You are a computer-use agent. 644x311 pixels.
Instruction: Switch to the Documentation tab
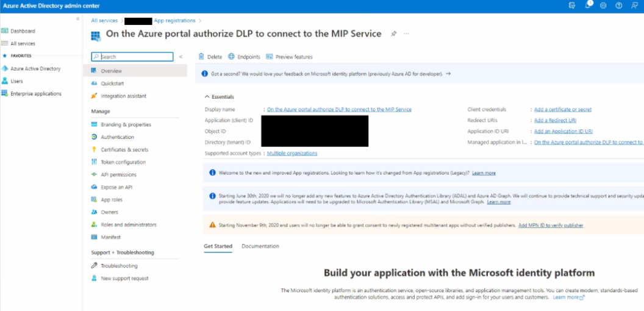260,246
